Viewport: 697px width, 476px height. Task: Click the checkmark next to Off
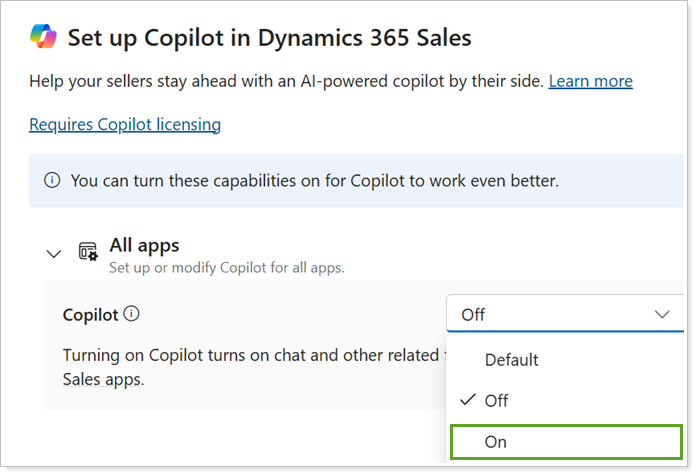467,400
